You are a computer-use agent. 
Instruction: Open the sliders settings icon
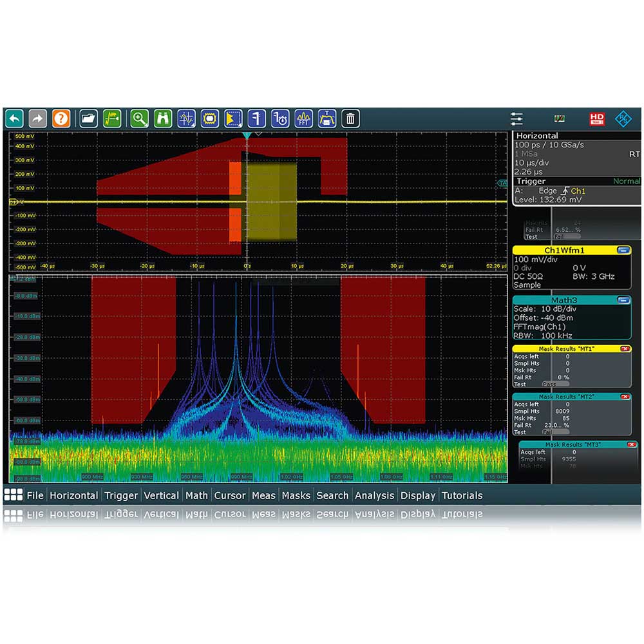tap(516, 118)
